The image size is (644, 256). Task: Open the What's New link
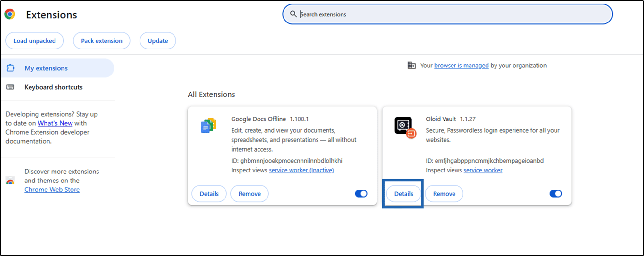pos(55,123)
